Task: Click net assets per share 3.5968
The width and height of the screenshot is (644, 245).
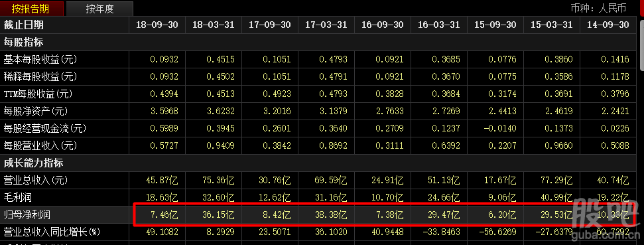Action: coord(164,112)
